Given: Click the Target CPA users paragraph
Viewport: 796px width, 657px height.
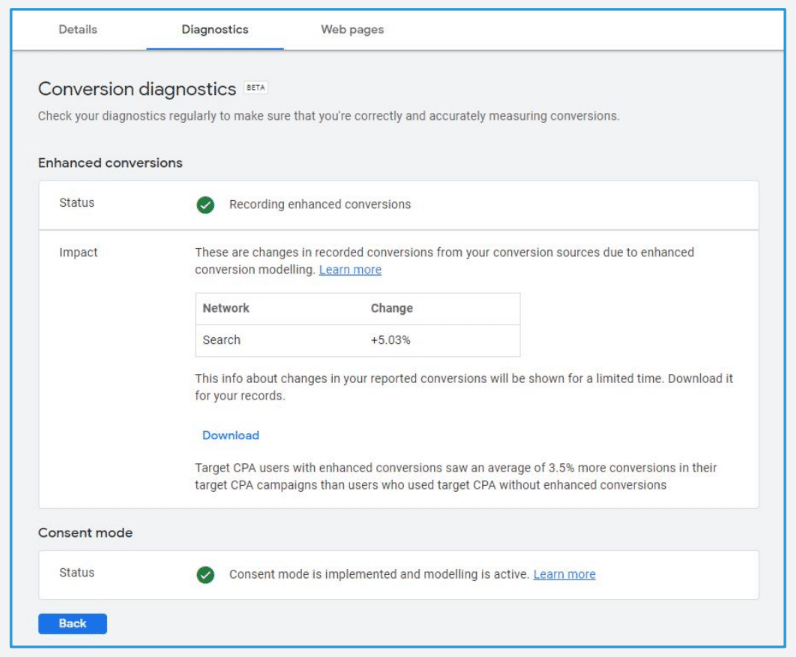Looking at the screenshot, I should [x=456, y=476].
